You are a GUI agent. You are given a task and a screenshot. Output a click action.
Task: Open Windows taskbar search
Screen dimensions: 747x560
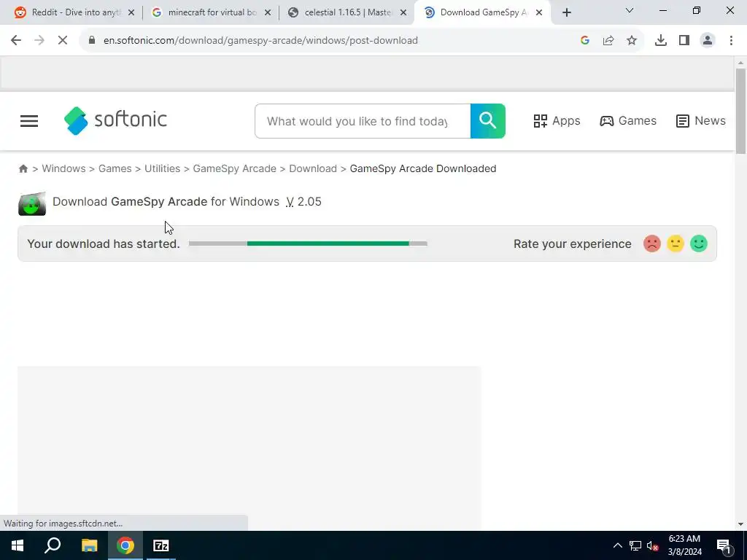click(x=53, y=545)
